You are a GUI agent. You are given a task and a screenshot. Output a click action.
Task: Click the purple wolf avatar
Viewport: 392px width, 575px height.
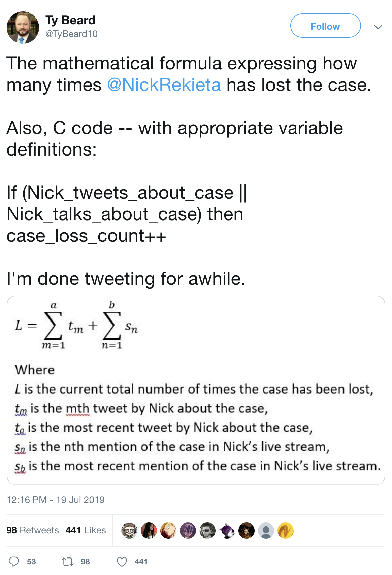pyautogui.click(x=227, y=531)
